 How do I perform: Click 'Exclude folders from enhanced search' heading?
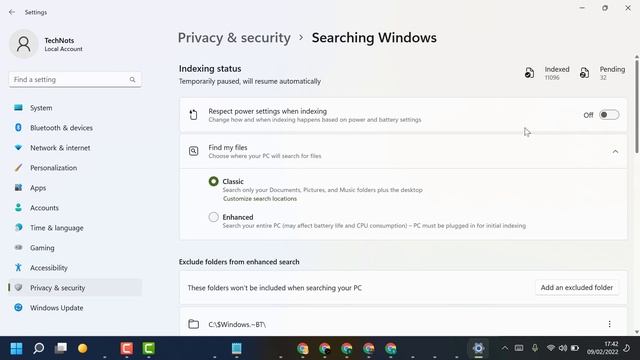[239, 262]
